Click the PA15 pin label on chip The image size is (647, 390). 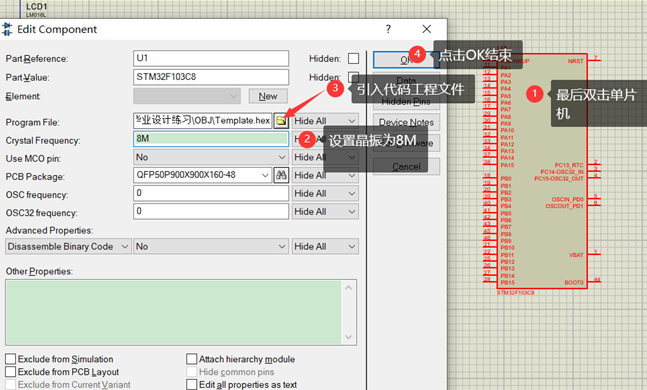point(508,165)
